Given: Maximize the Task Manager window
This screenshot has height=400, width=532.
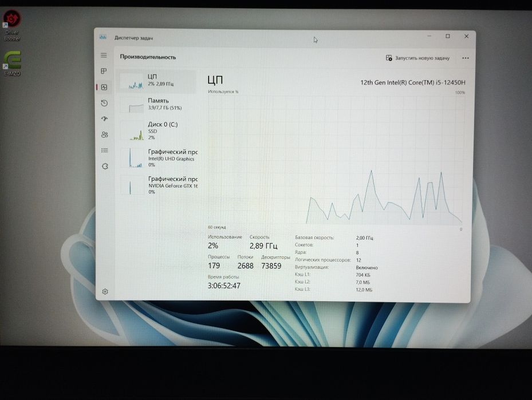Looking at the screenshot, I should point(448,36).
